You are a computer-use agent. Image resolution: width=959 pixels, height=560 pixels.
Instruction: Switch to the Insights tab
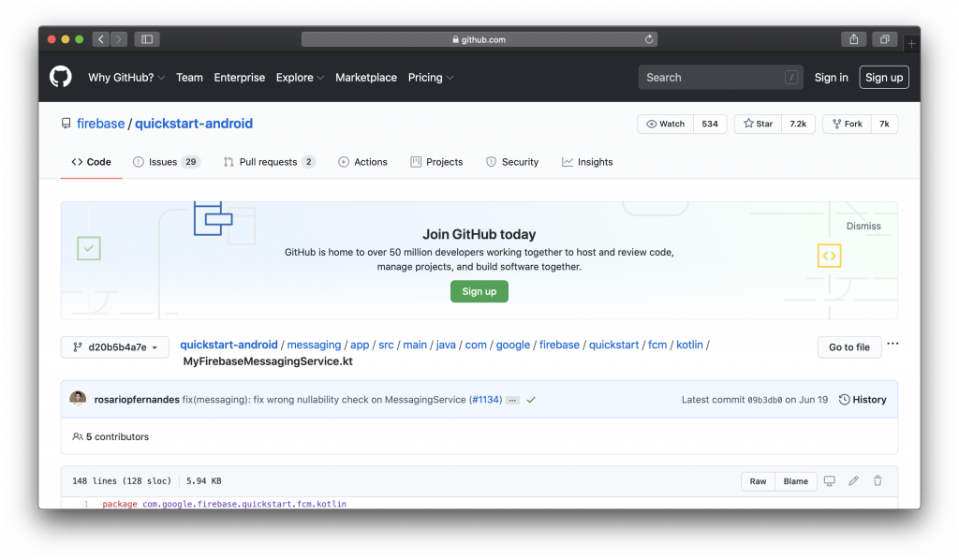click(x=587, y=162)
